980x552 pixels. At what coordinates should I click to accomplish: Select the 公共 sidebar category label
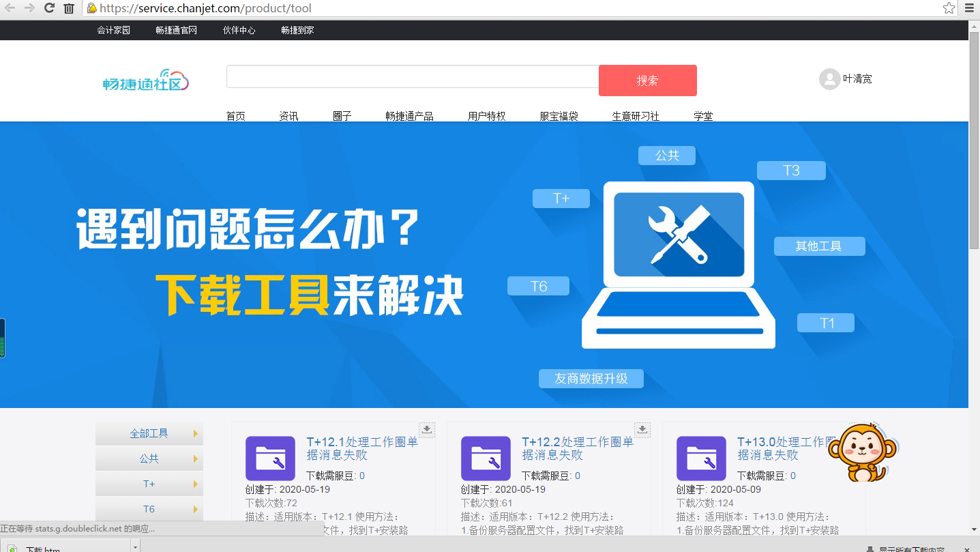pyautogui.click(x=149, y=459)
